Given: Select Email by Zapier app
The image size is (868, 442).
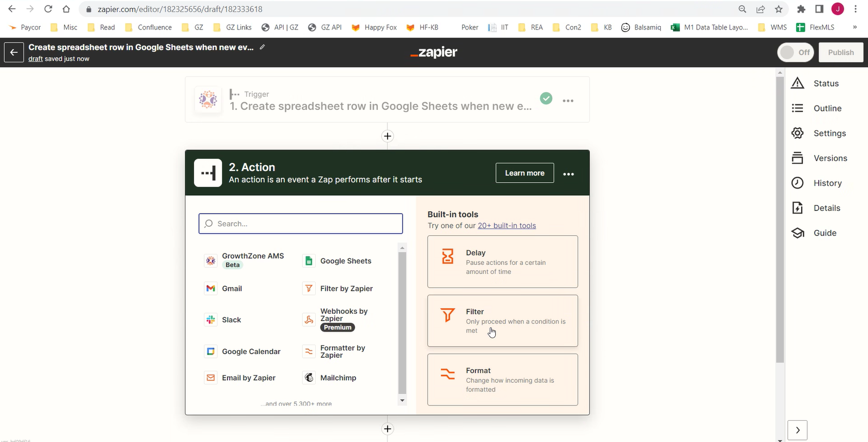Looking at the screenshot, I should 240,378.
